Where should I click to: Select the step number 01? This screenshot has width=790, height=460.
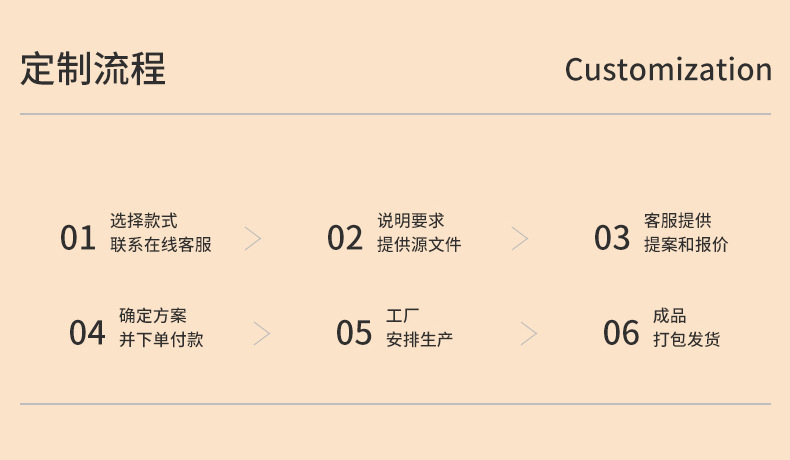(x=78, y=238)
